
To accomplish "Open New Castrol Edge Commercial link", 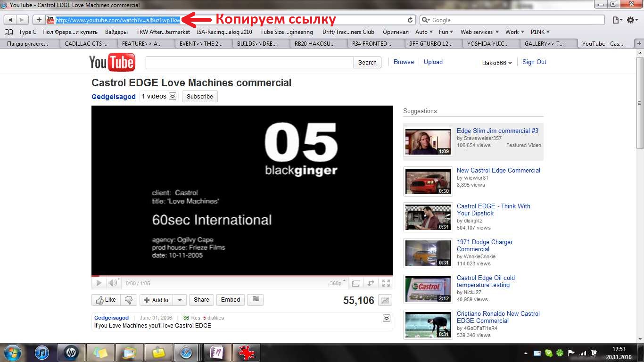I will click(498, 171).
